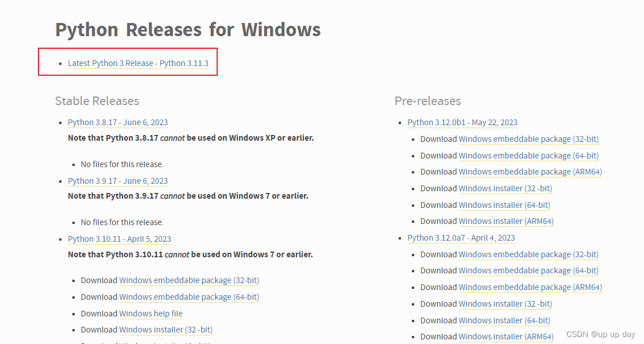Download the ARM64 installer for 3.12.0b1
The image size is (644, 344).
tap(506, 221)
